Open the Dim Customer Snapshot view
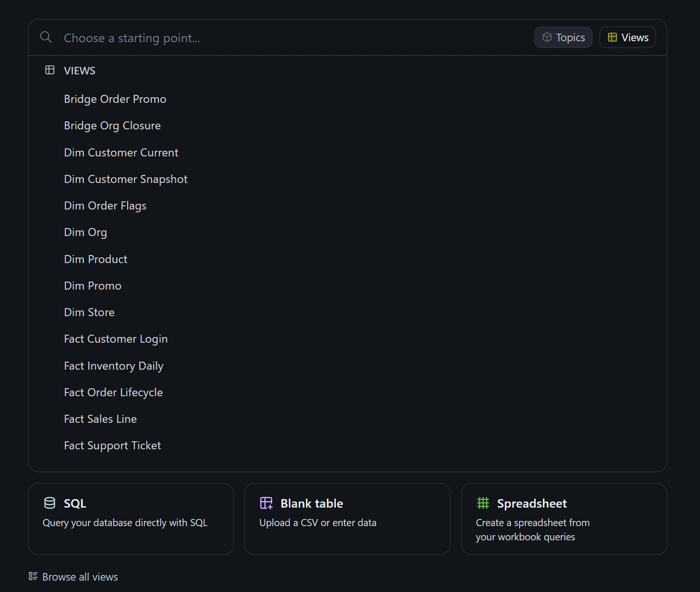Viewport: 700px width, 592px height. point(126,179)
